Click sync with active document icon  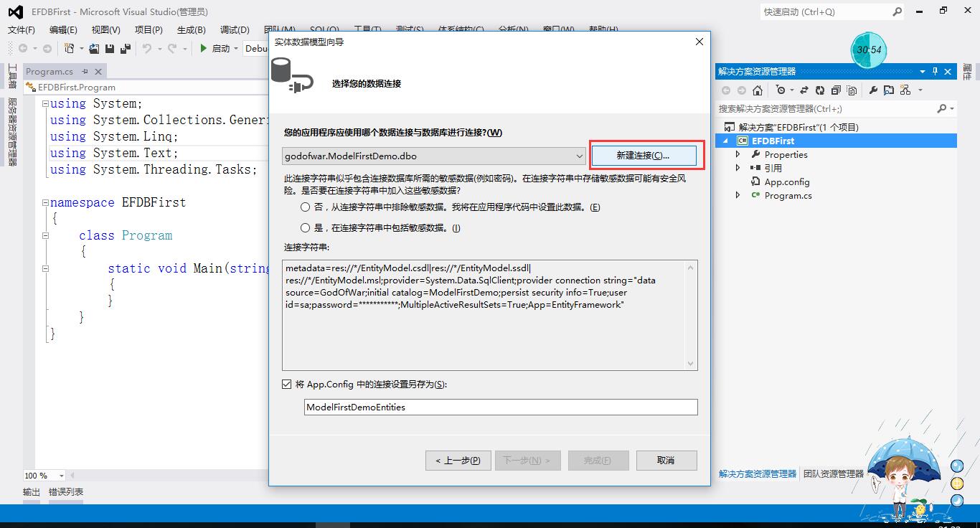(x=804, y=90)
